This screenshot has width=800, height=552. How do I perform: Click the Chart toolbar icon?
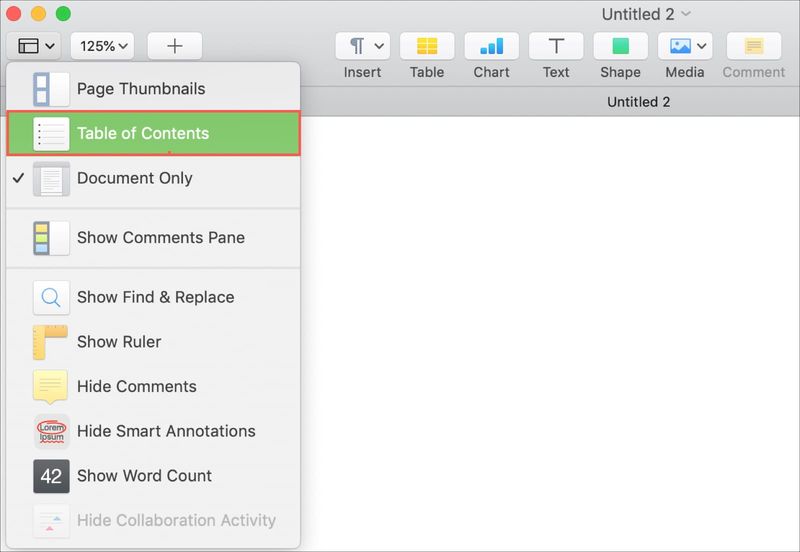click(x=492, y=46)
